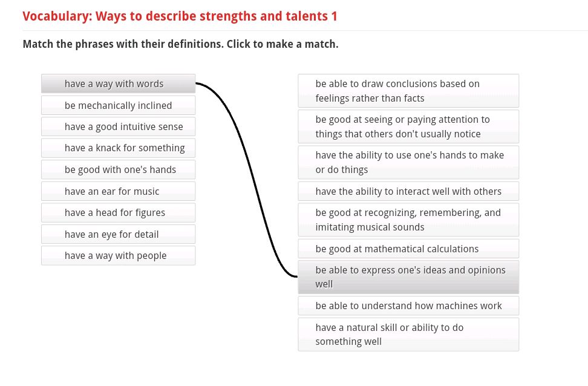This screenshot has height=386, width=588.
Task: Click 'be good at mathematical calculations' definition
Action: pyautogui.click(x=408, y=249)
